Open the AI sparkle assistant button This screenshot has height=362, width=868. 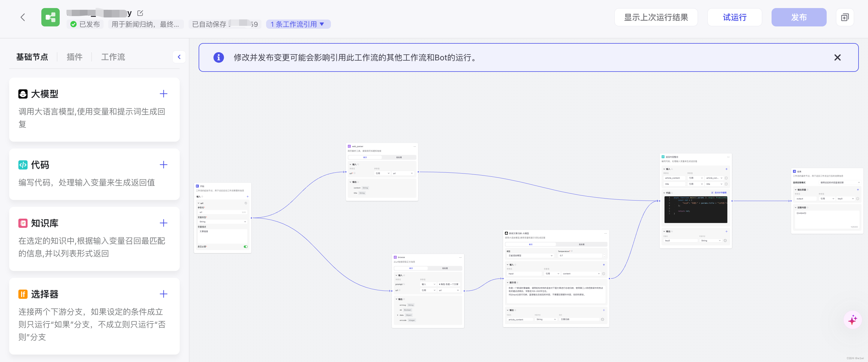[x=852, y=319]
